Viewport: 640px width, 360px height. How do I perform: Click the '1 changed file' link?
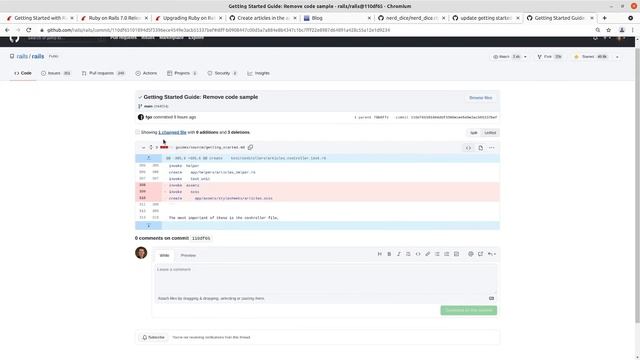[x=172, y=132]
